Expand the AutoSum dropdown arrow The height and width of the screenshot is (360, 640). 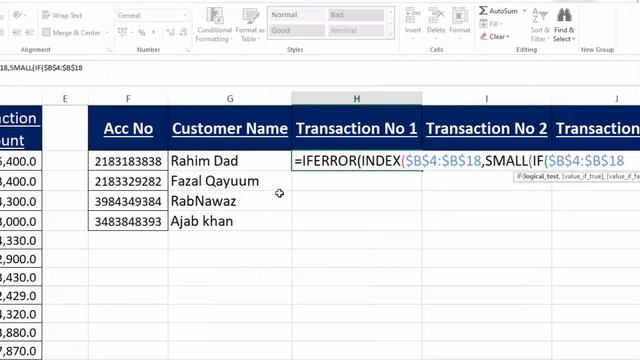tap(524, 11)
